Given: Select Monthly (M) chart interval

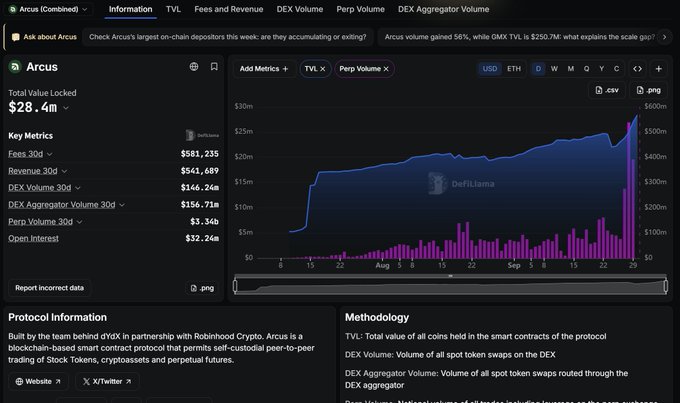Looking at the screenshot, I should (x=570, y=69).
